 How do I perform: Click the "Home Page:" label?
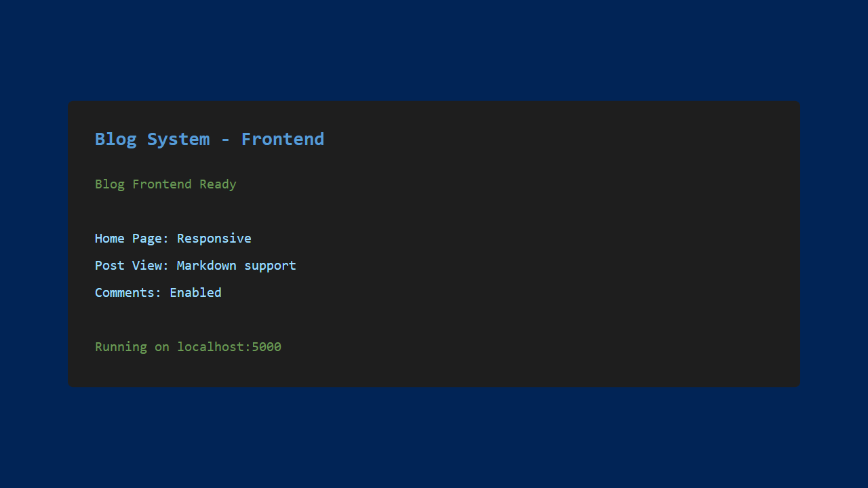click(132, 239)
